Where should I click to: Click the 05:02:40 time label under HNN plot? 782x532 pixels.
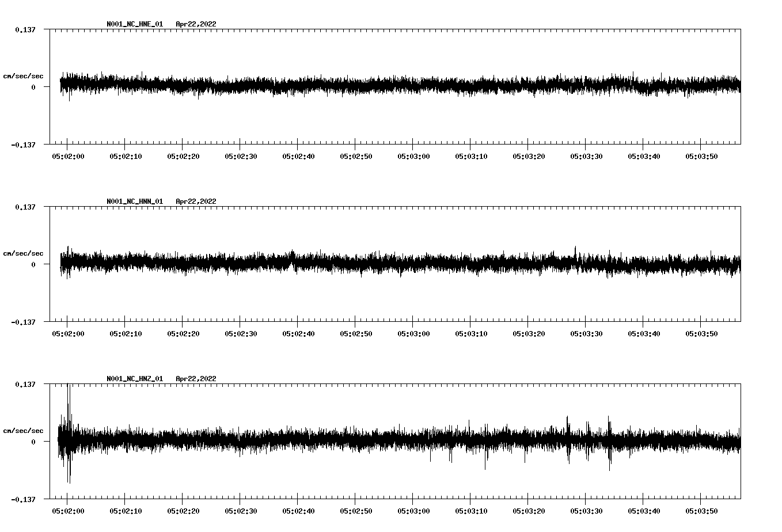pyautogui.click(x=298, y=333)
